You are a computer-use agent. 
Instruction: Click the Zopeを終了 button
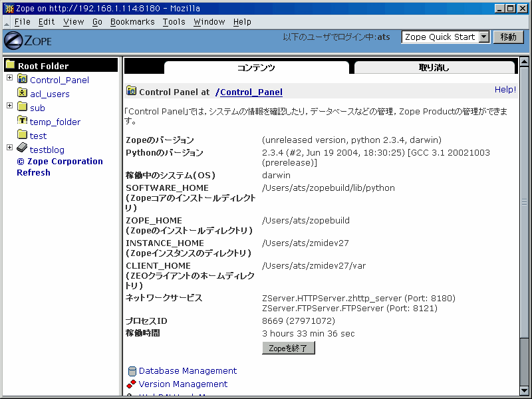pos(289,348)
